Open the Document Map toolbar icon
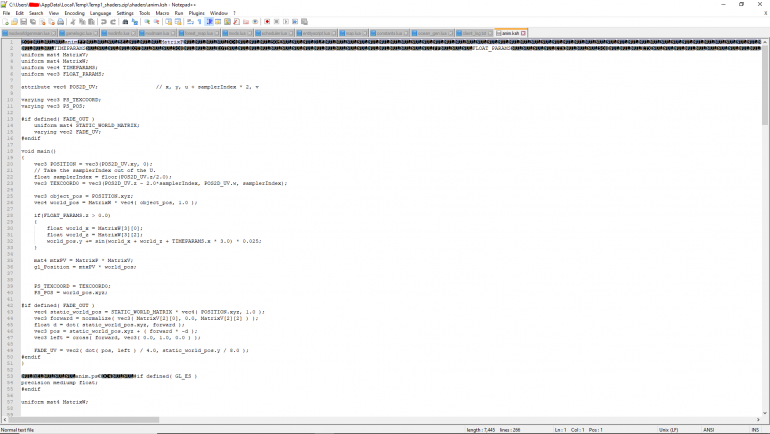 (227, 22)
